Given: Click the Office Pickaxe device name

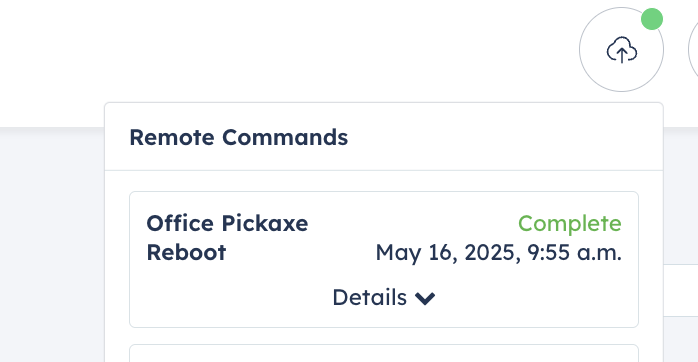Looking at the screenshot, I should tap(227, 223).
